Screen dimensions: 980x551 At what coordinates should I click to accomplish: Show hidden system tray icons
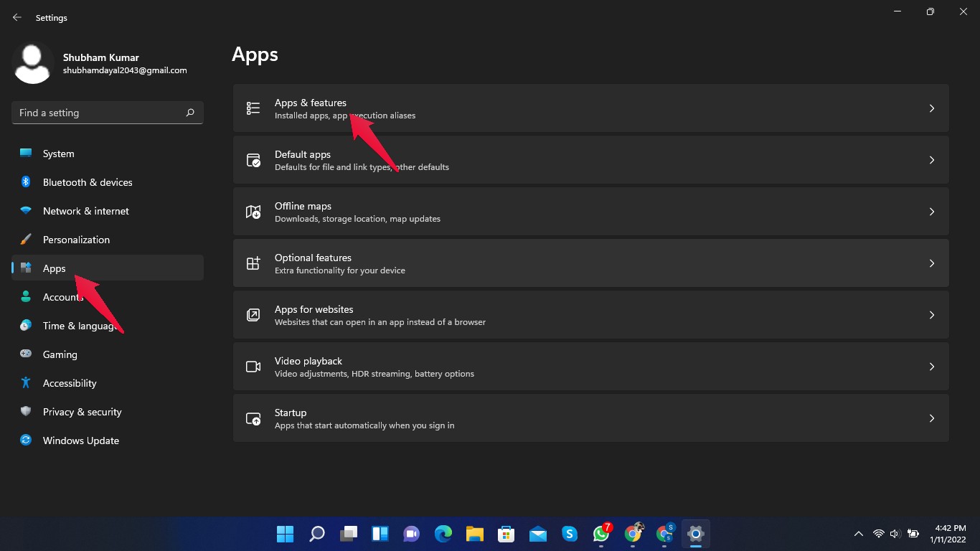858,534
